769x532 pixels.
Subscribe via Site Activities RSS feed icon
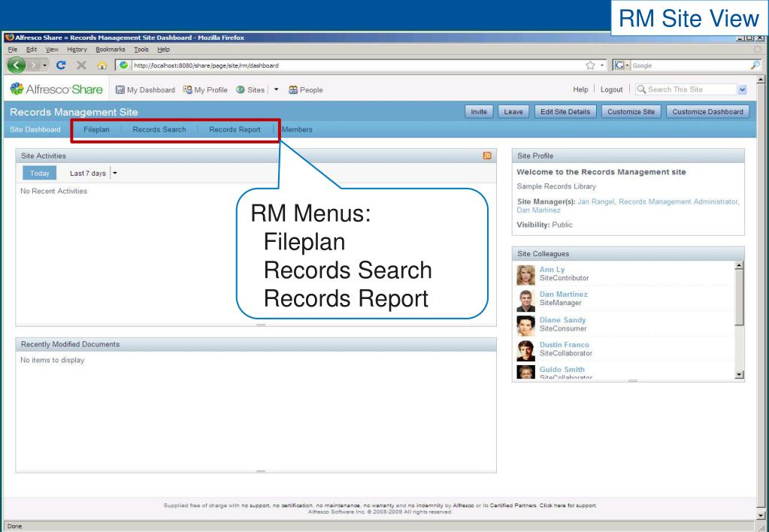(487, 156)
